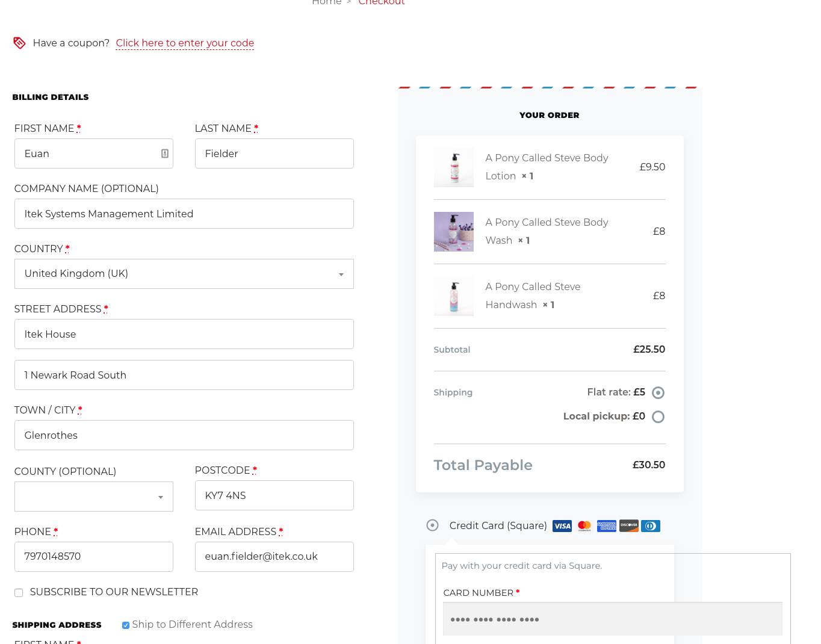Focus the Last Name field containing Fielder
Screen dimensions: 821x644
[x=274, y=153]
